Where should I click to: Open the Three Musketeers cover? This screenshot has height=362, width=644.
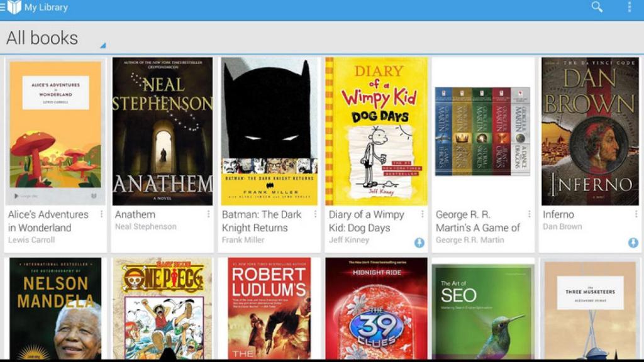(590, 310)
